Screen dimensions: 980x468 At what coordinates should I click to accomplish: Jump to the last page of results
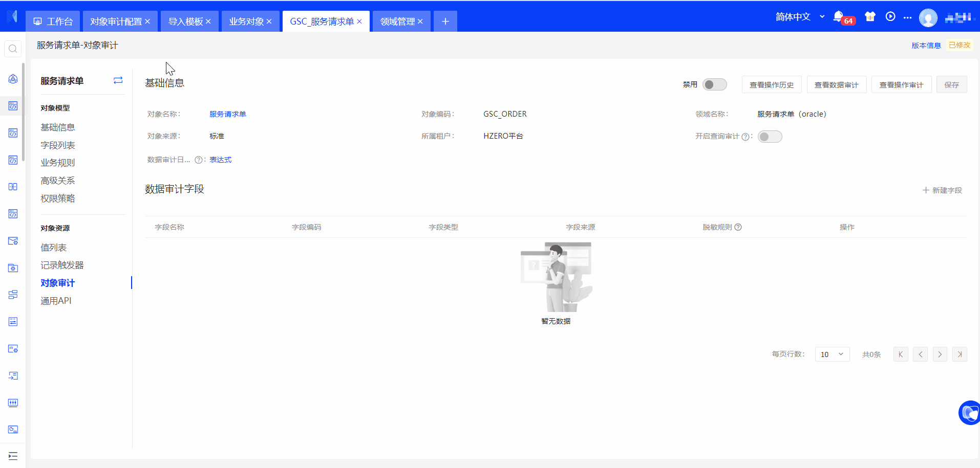(960, 354)
